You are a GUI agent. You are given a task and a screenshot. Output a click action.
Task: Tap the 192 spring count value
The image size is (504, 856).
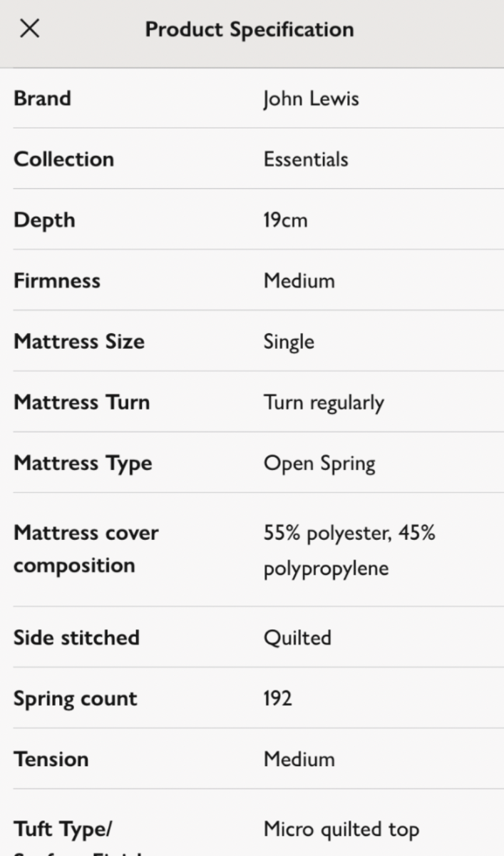[x=277, y=698]
